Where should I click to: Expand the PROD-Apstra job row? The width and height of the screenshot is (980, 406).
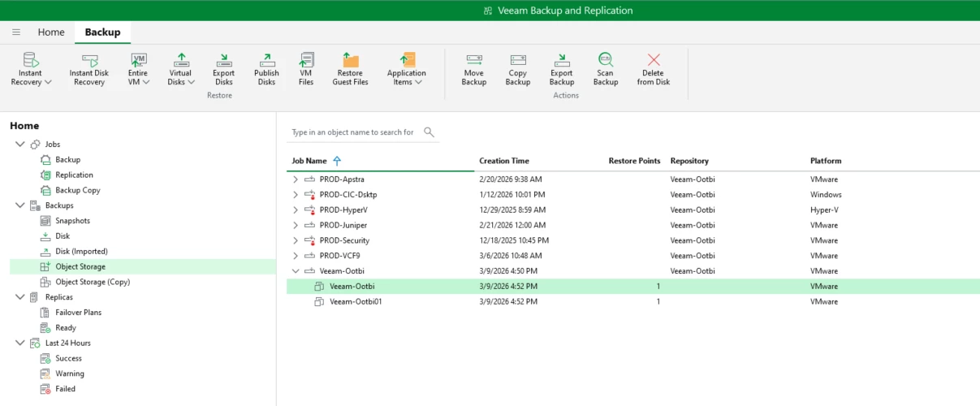pos(296,179)
